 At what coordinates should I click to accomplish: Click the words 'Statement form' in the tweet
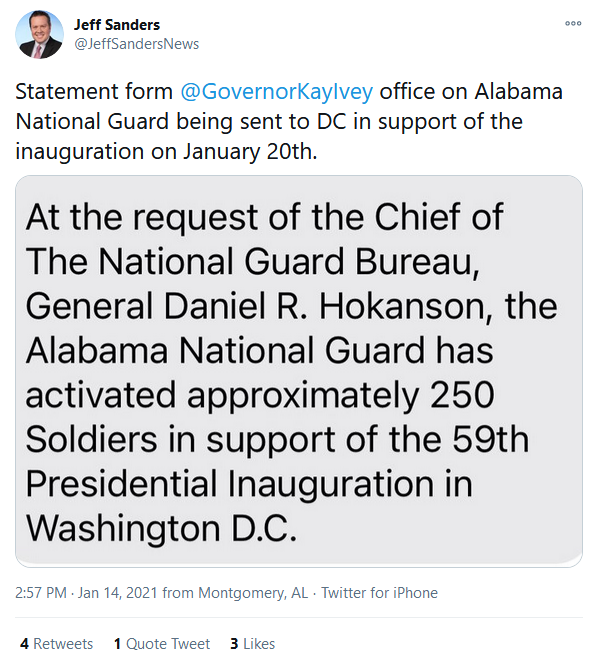94,92
